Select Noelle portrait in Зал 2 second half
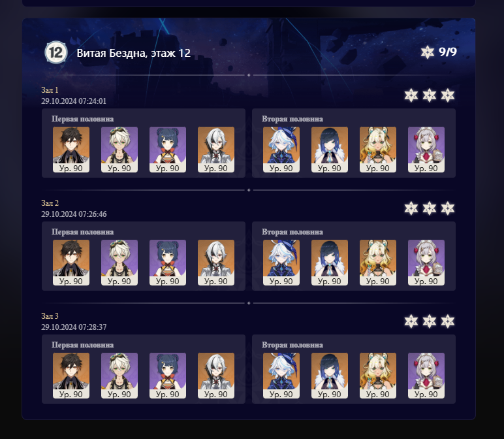 pyautogui.click(x=426, y=263)
